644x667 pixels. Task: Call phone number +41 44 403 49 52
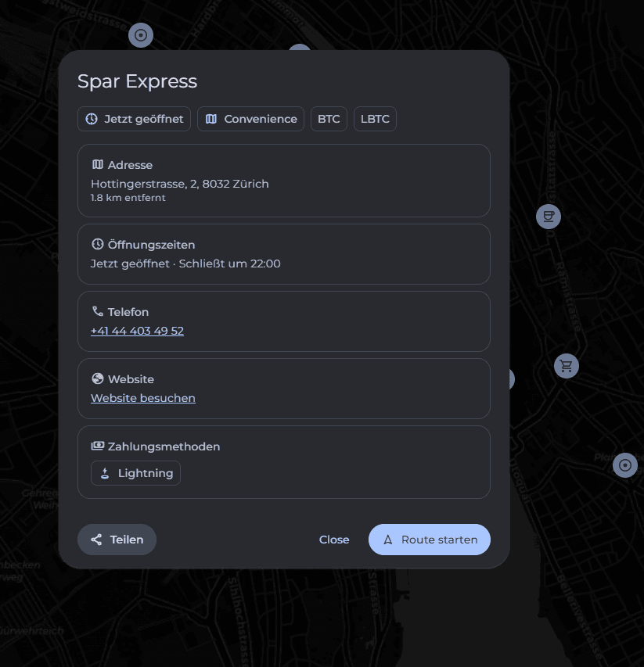click(x=137, y=331)
